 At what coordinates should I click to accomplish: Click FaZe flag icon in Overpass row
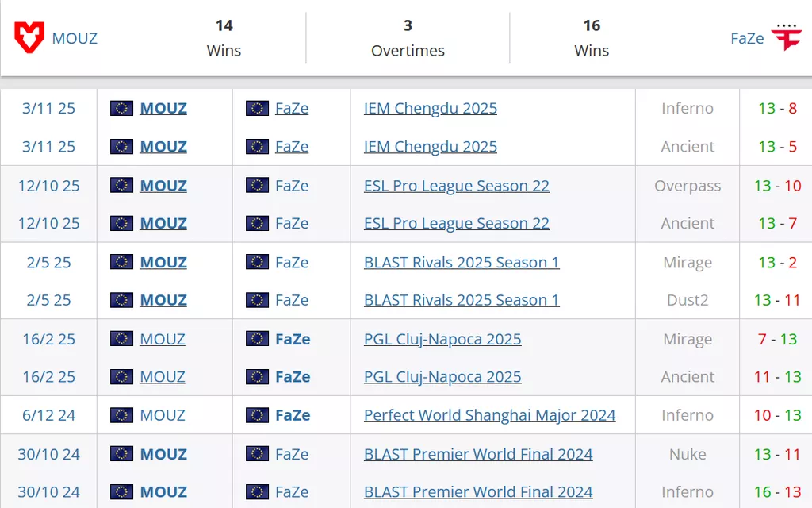point(257,185)
